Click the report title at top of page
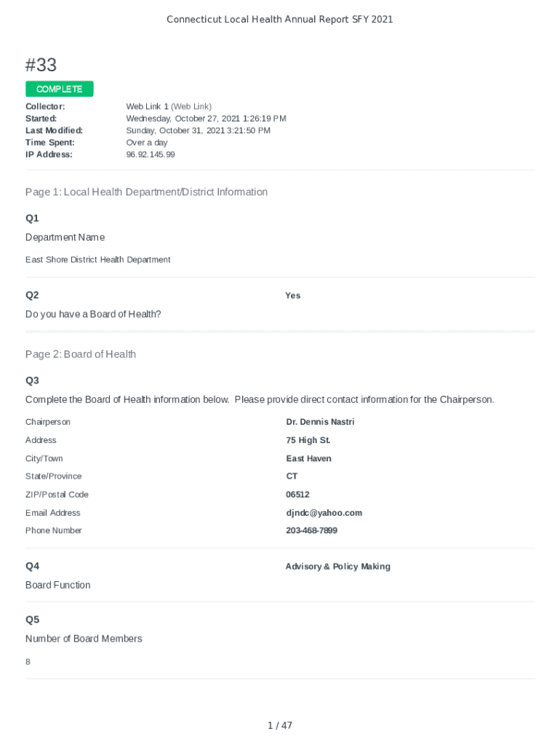The width and height of the screenshot is (560, 745). click(279, 20)
